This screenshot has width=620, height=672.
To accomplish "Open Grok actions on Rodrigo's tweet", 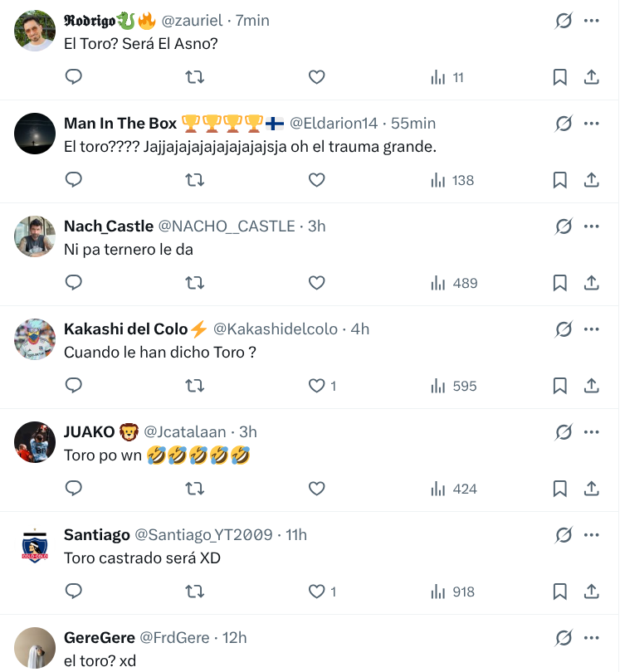I will (564, 20).
